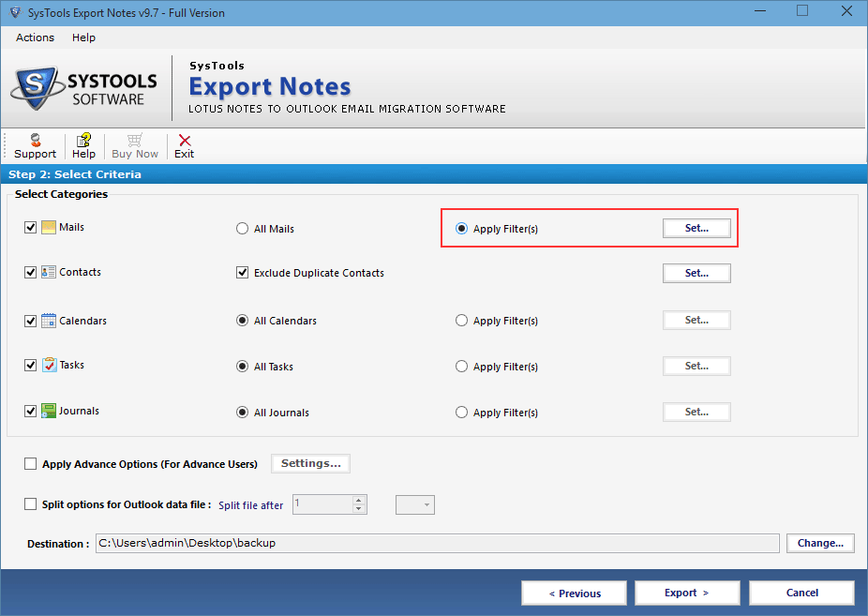This screenshot has width=868, height=616.
Task: Click the Destination path field
Action: pos(437,544)
